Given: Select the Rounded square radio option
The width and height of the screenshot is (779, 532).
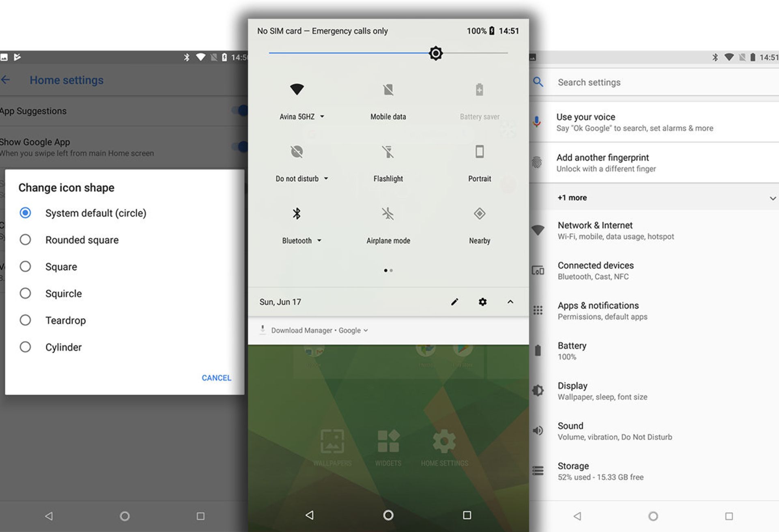Looking at the screenshot, I should tap(25, 240).
